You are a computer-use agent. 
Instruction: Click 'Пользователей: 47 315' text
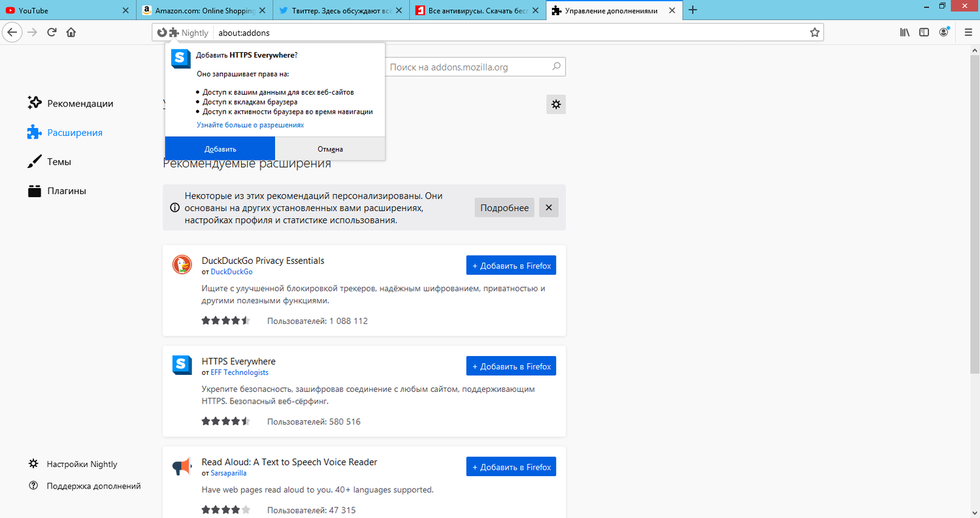pyautogui.click(x=312, y=510)
